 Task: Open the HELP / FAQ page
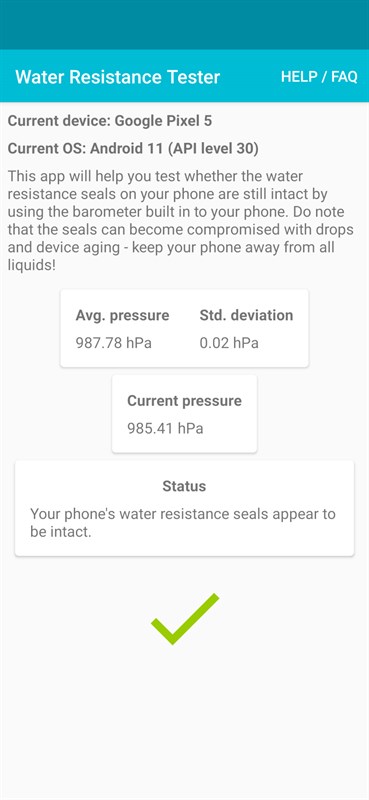click(319, 77)
